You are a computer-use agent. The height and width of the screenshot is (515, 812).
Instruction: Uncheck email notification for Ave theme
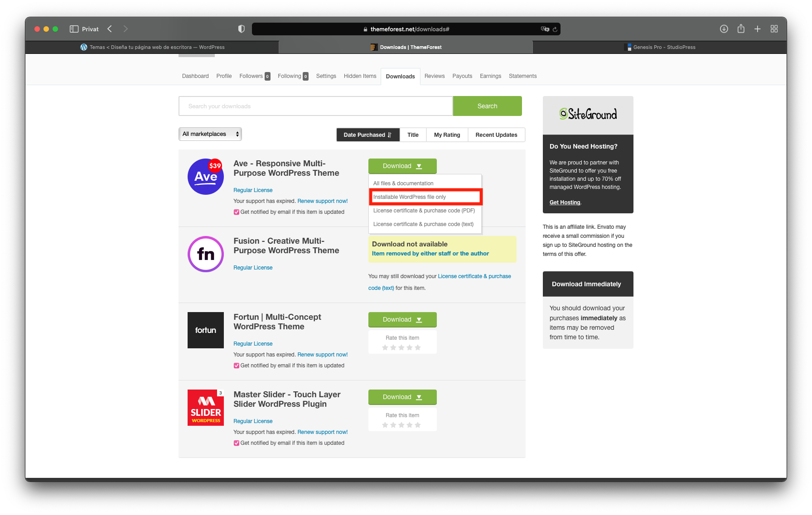pyautogui.click(x=237, y=212)
